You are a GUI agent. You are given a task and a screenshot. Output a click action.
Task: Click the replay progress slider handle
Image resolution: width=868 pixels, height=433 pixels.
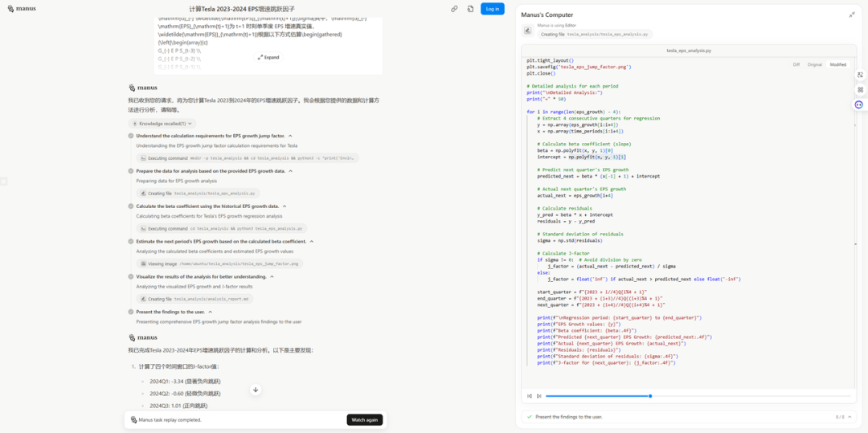tap(650, 396)
